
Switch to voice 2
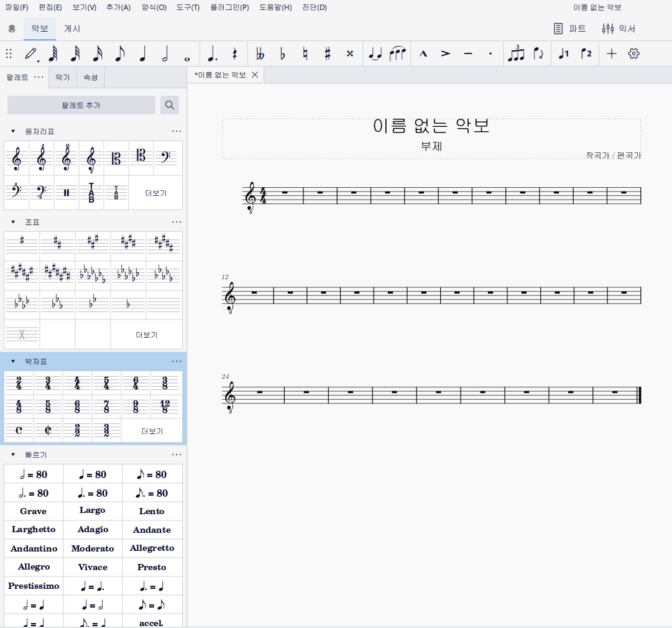586,53
